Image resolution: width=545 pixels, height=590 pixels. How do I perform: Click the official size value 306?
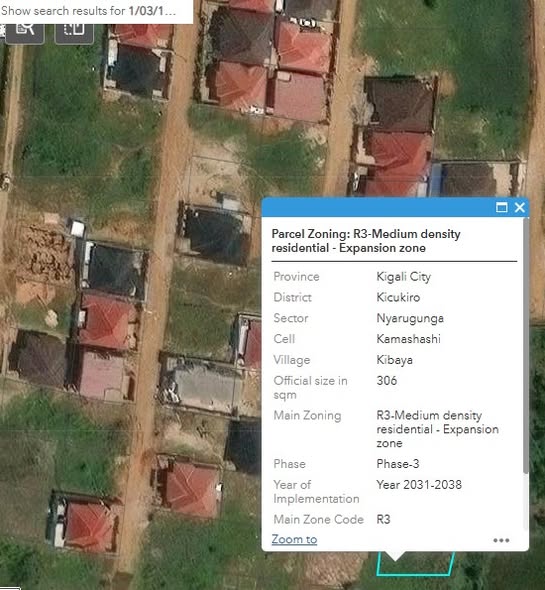click(x=387, y=380)
